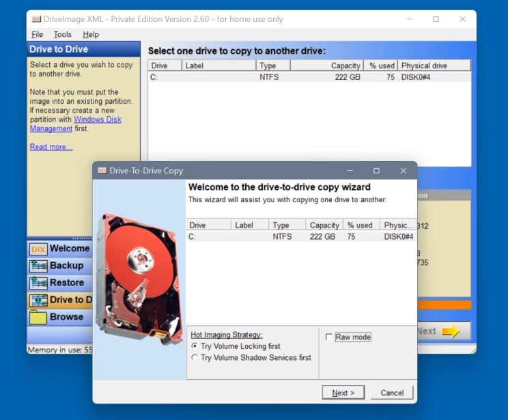
Task: Follow the Read more... link
Action: (x=51, y=147)
